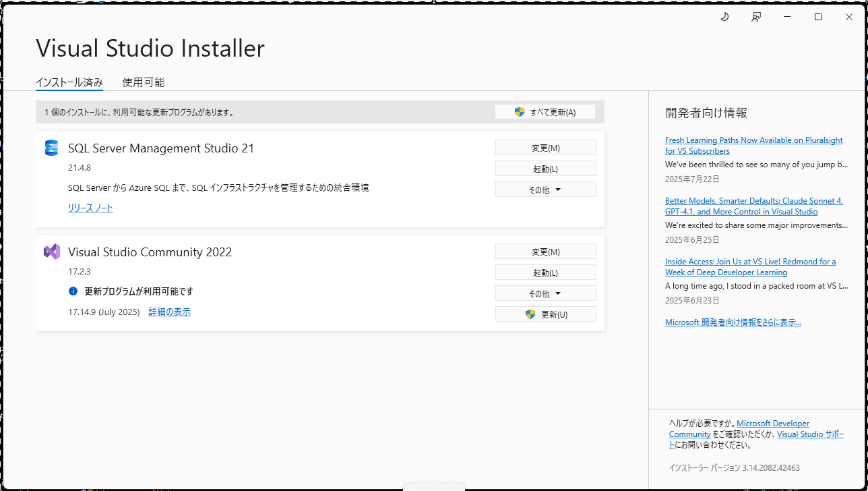This screenshot has width=868, height=491.
Task: Toggle dark theme moon icon
Action: [x=724, y=17]
